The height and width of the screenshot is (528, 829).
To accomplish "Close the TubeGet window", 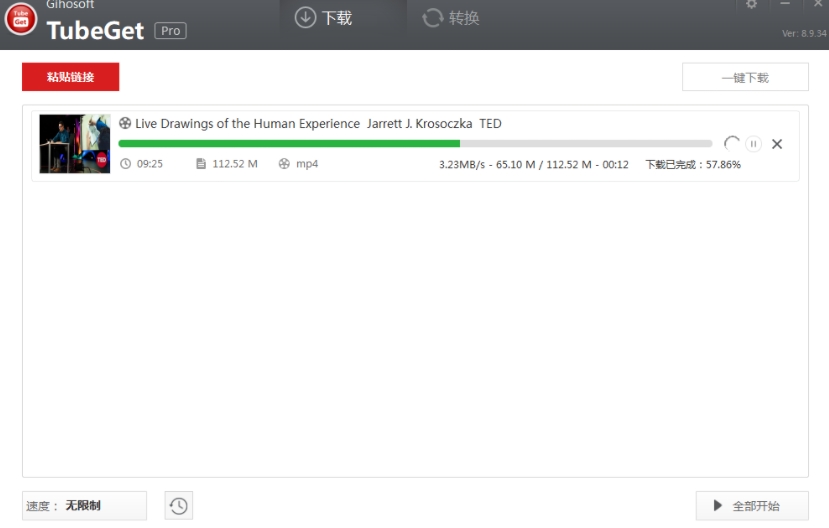I will (x=817, y=4).
